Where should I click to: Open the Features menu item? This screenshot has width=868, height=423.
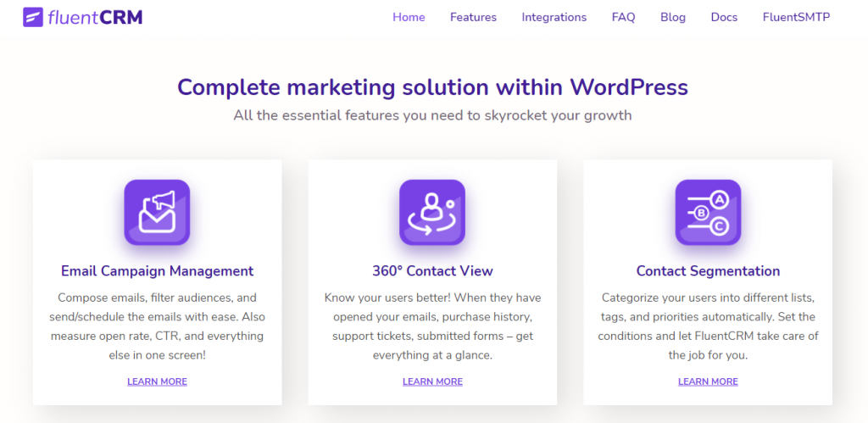[473, 17]
